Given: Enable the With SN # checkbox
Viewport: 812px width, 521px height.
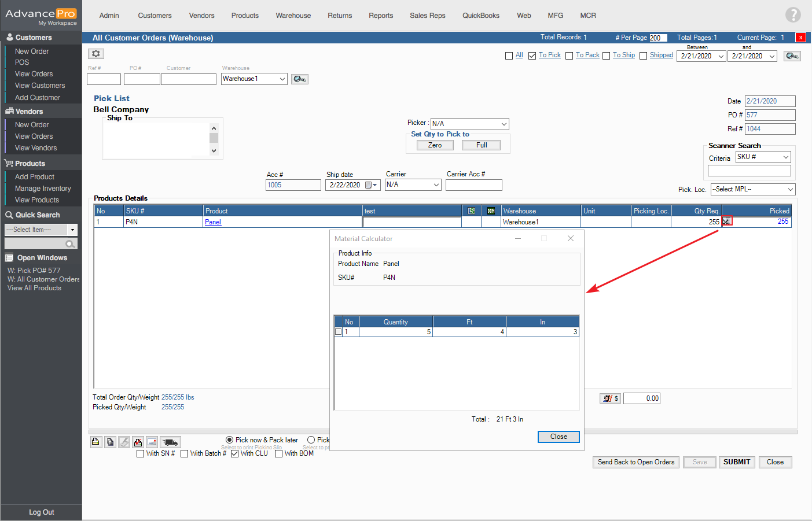Looking at the screenshot, I should pos(141,454).
